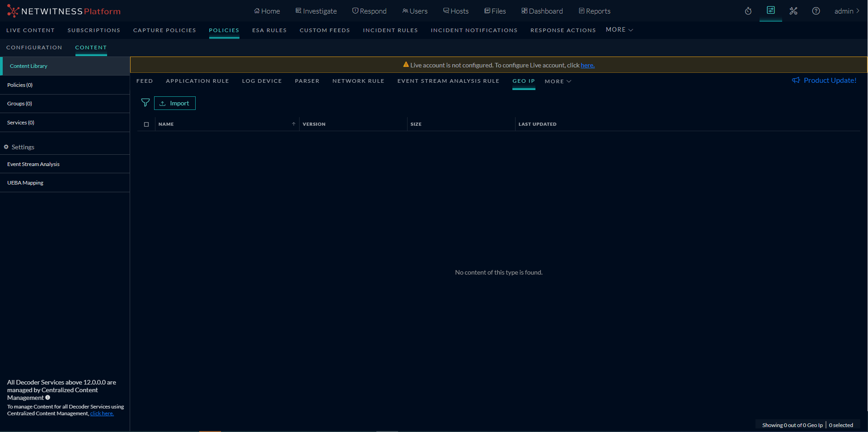Click the info icon below Centralized Content Management text
Viewport: 868px width, 432px height.
pyautogui.click(x=47, y=398)
